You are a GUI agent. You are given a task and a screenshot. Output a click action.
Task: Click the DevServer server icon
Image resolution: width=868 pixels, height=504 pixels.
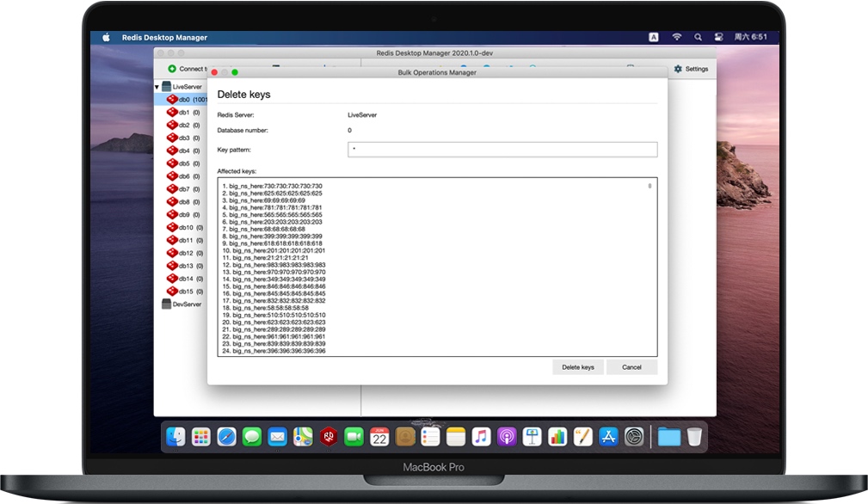point(167,304)
